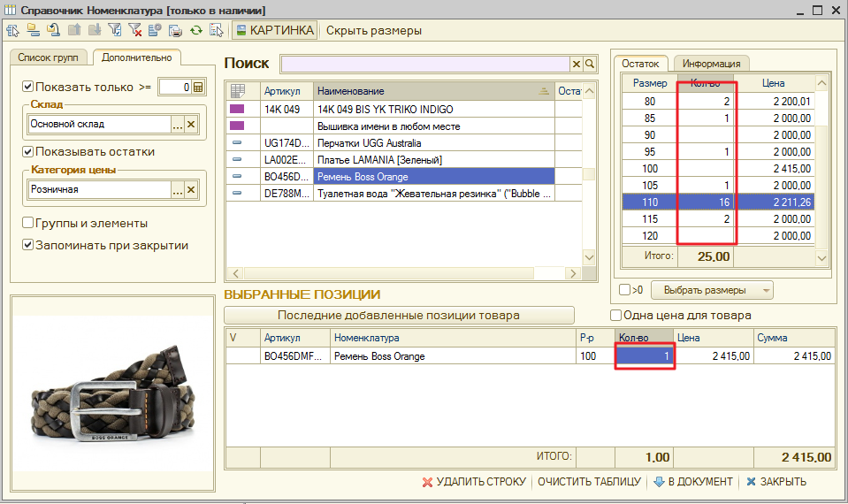This screenshot has height=504, width=848.
Task: Click into the Поиск search field
Action: coord(425,64)
